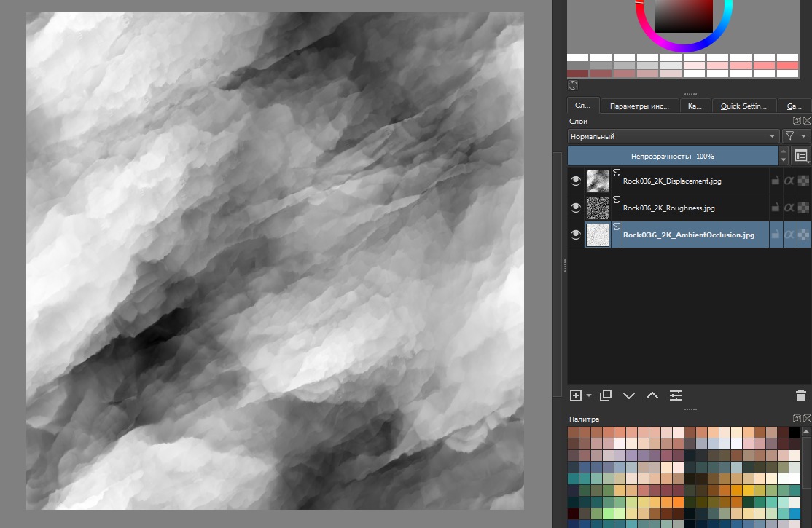Expand the layer filter funnel dropdown
Image resolution: width=812 pixels, height=528 pixels.
[x=796, y=136]
